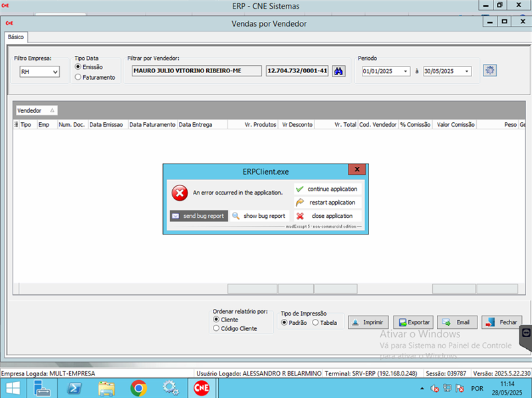
Task: Click the gear icon next to Periodo
Action: [491, 70]
